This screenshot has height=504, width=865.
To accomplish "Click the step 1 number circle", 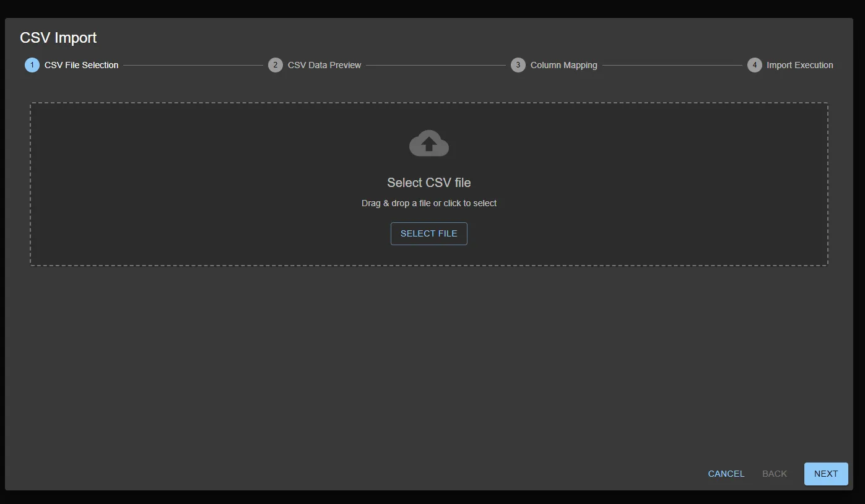I will tap(32, 65).
